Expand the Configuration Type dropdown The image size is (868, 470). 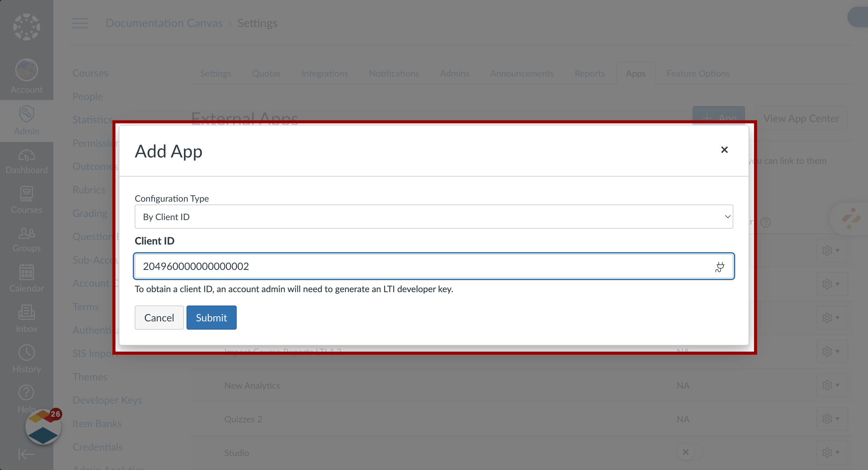click(434, 217)
